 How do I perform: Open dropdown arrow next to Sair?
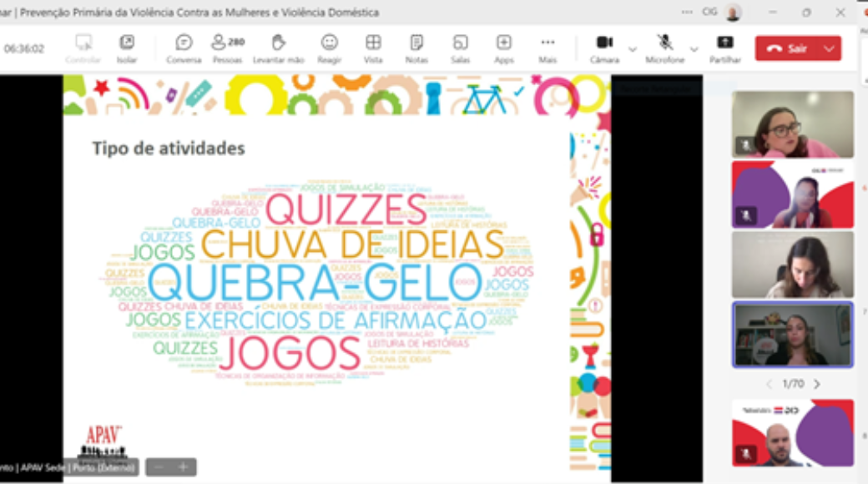pos(829,48)
